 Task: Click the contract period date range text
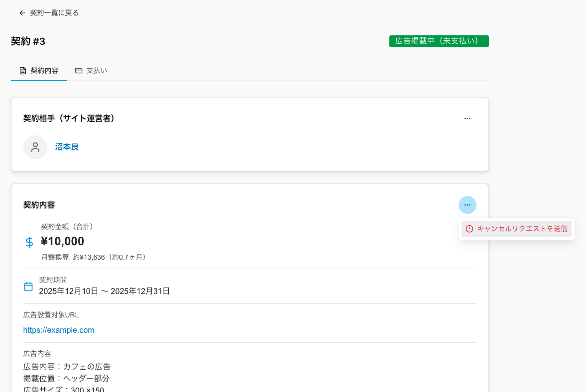pyautogui.click(x=105, y=292)
